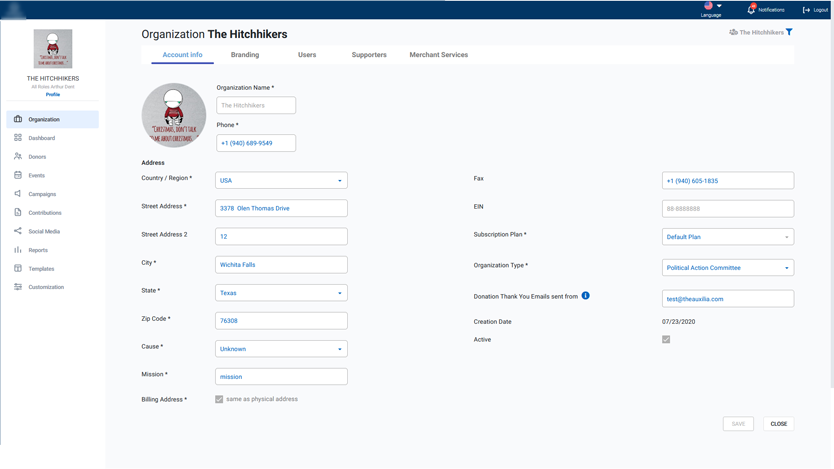The image size is (834, 469).
Task: Toggle same as physical address checkbox
Action: (x=219, y=399)
